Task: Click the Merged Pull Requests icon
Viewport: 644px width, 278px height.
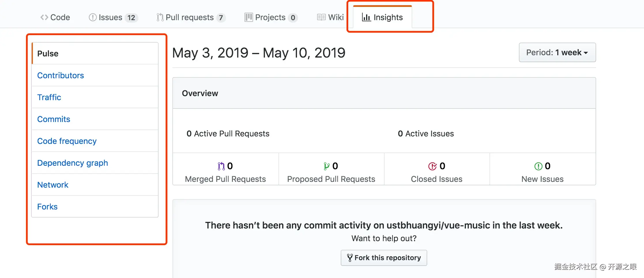Action: coord(221,166)
